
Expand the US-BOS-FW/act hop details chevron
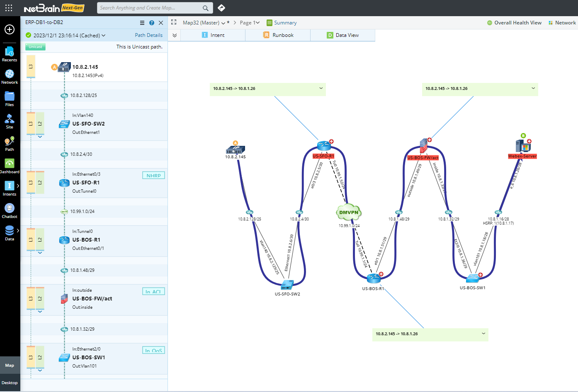[x=40, y=312]
